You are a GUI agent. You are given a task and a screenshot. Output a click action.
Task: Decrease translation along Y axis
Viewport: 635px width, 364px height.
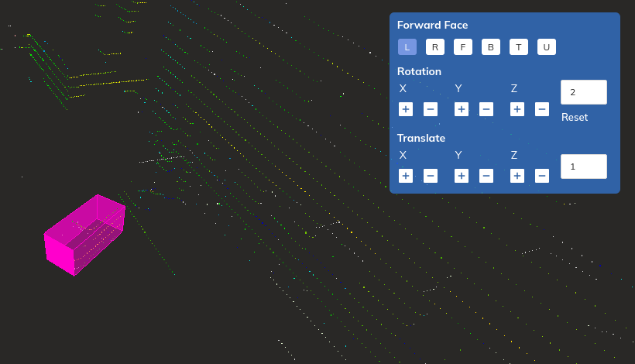pyautogui.click(x=486, y=176)
